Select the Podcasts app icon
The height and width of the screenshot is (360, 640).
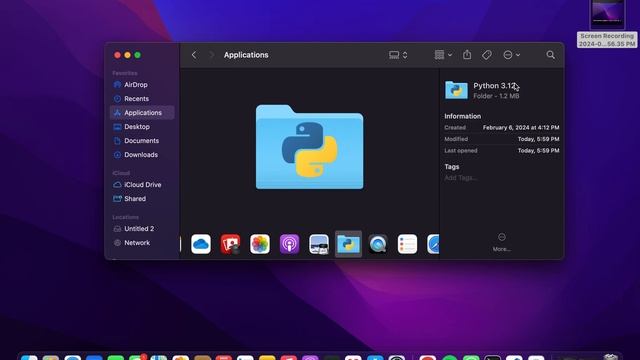289,244
